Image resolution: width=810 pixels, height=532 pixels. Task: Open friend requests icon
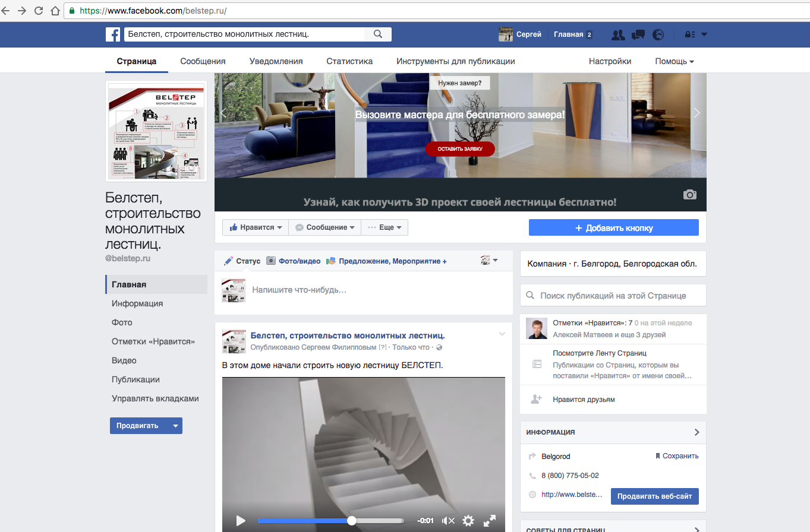618,34
